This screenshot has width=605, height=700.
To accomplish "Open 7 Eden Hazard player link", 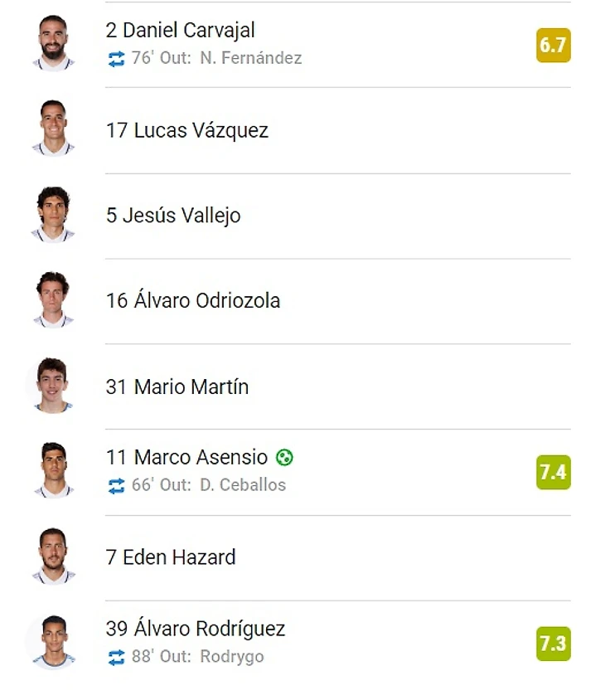I will (171, 557).
